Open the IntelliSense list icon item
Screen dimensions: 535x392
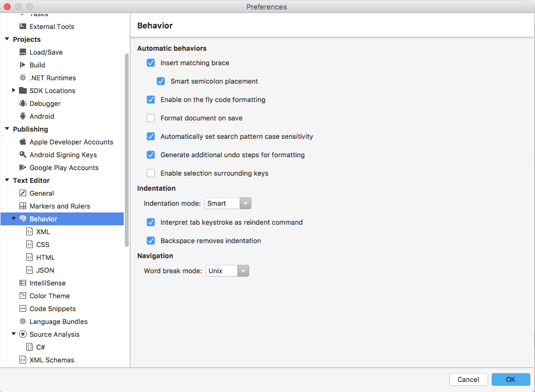coord(23,283)
